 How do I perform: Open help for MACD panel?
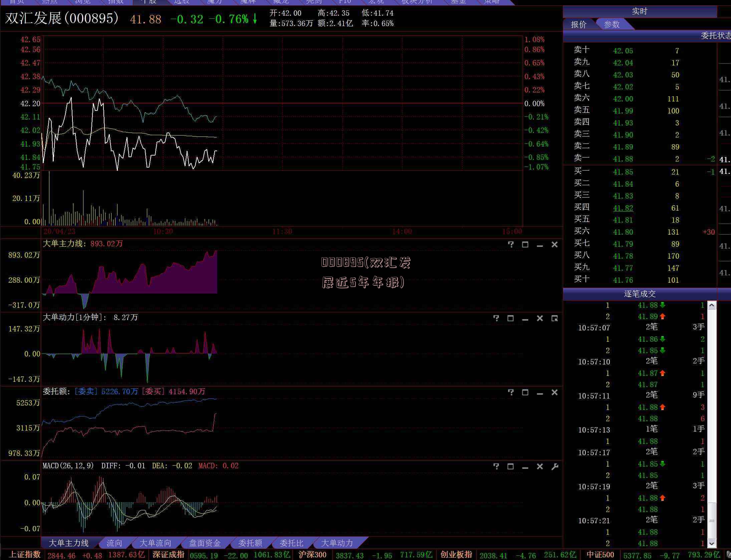click(x=496, y=467)
